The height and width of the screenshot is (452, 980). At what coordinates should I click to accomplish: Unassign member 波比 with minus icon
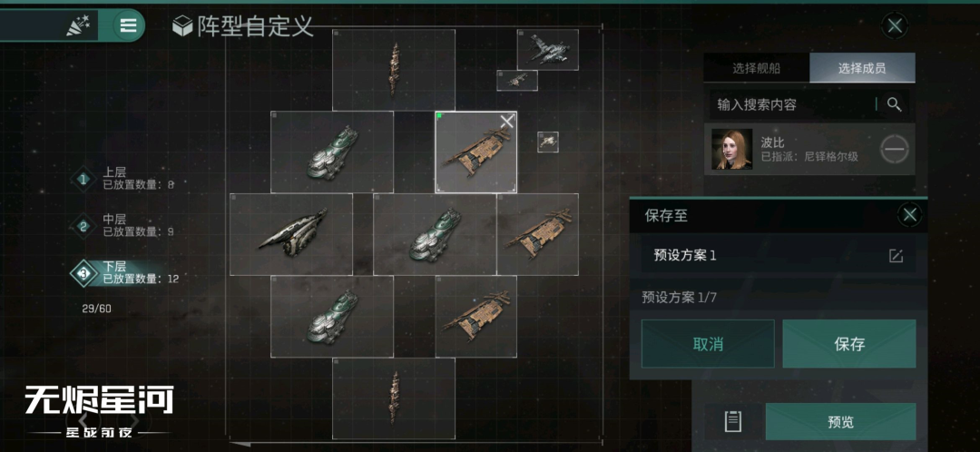pyautogui.click(x=895, y=150)
